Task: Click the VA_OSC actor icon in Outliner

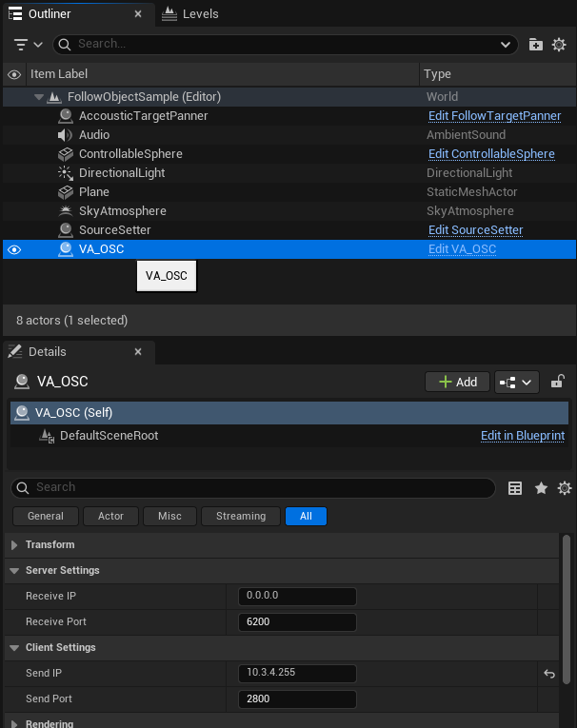Action: 66,249
